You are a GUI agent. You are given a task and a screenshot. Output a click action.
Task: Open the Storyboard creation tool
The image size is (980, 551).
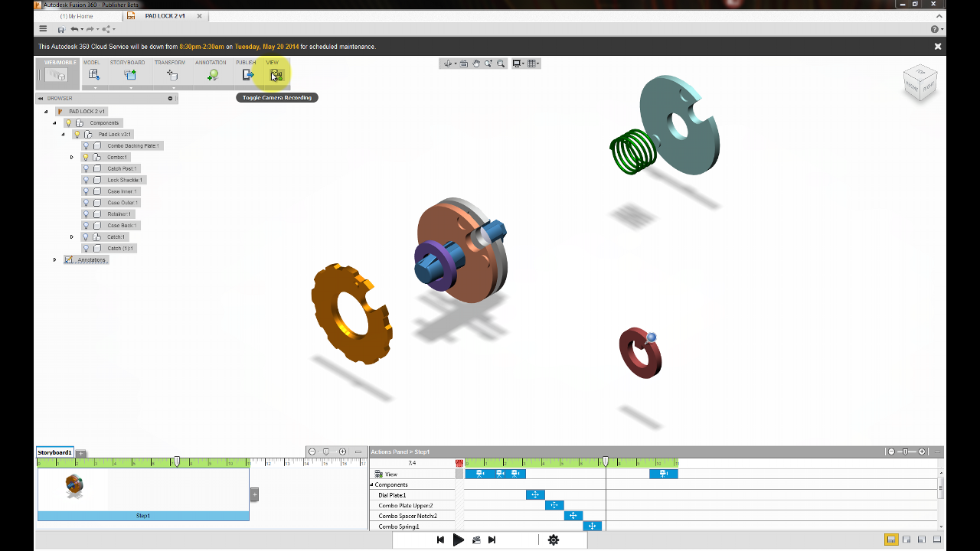click(129, 74)
